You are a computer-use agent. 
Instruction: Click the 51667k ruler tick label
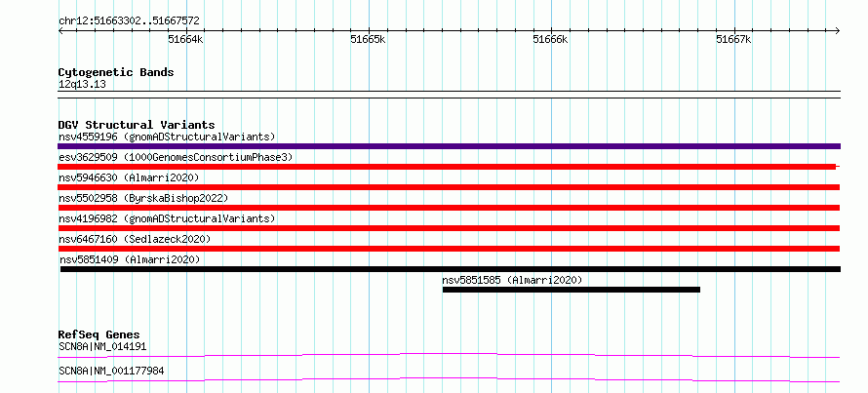pyautogui.click(x=733, y=39)
